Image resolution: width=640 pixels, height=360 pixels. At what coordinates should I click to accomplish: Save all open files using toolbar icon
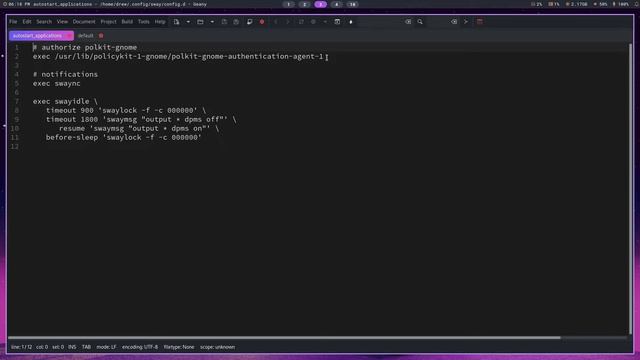236,22
